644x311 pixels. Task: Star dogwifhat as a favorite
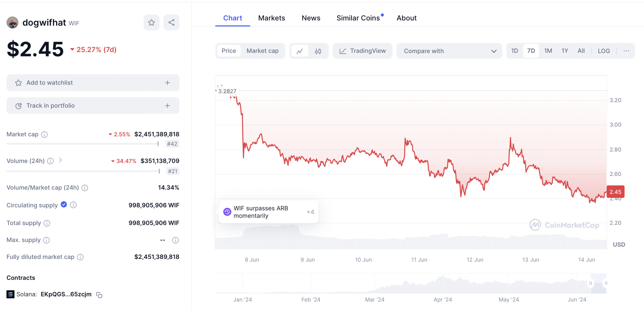[151, 23]
